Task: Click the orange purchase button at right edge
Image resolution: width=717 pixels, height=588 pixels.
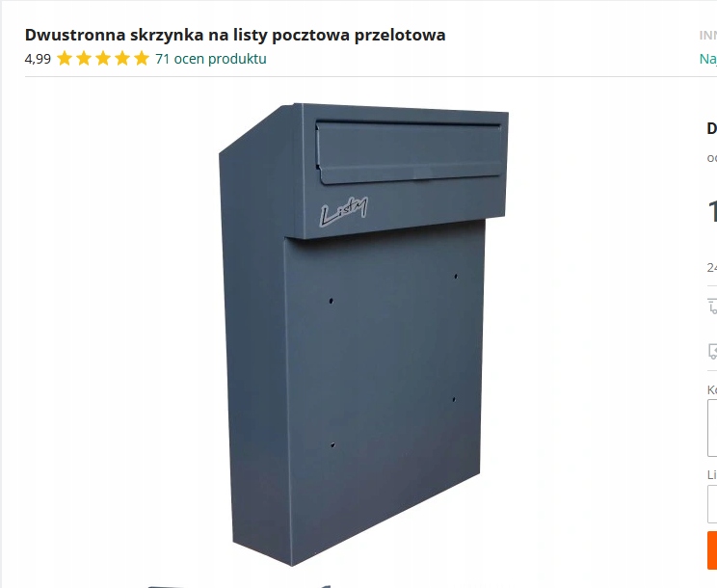Action: click(712, 550)
